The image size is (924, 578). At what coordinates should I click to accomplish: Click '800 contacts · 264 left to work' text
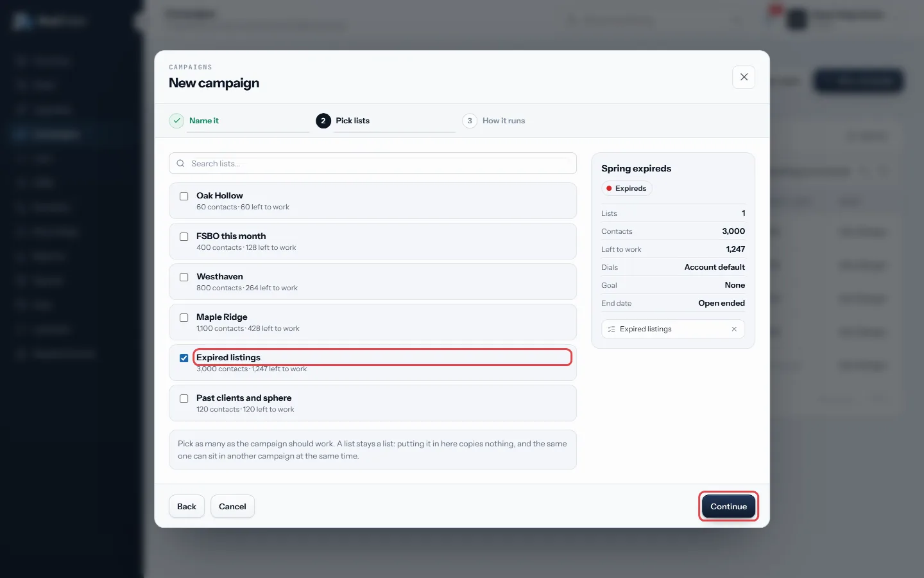(247, 288)
